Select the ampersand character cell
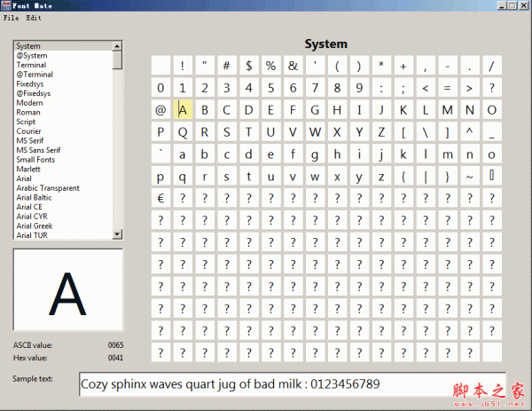The width and height of the screenshot is (532, 411). pyautogui.click(x=293, y=65)
